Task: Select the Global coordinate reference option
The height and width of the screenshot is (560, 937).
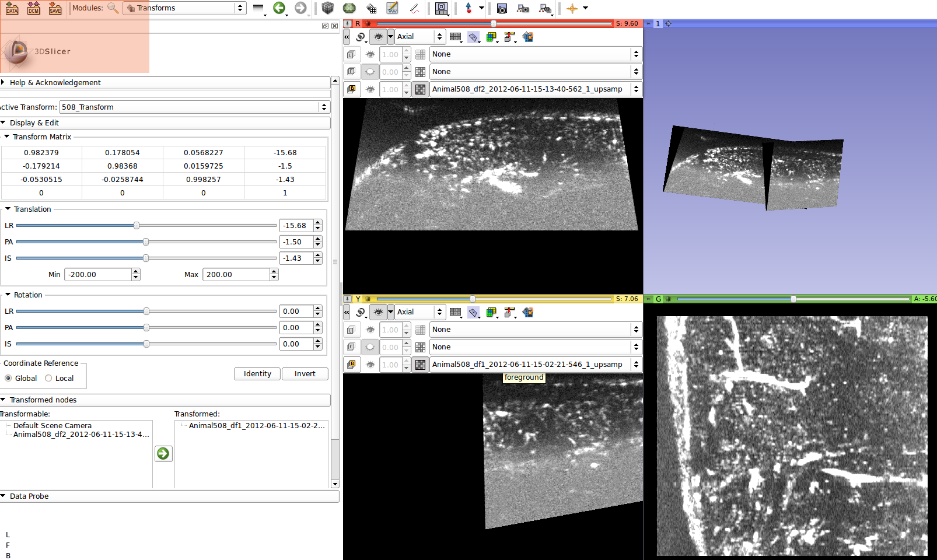Action: point(8,378)
